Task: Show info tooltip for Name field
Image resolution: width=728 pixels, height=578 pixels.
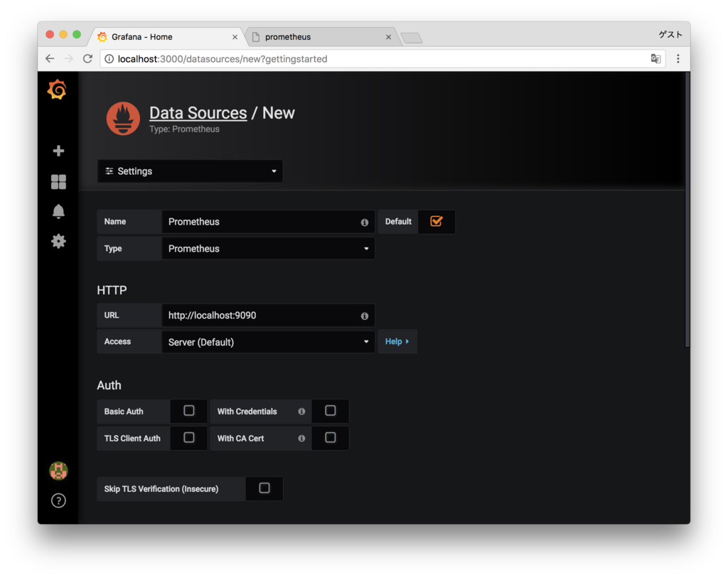Action: pos(365,223)
